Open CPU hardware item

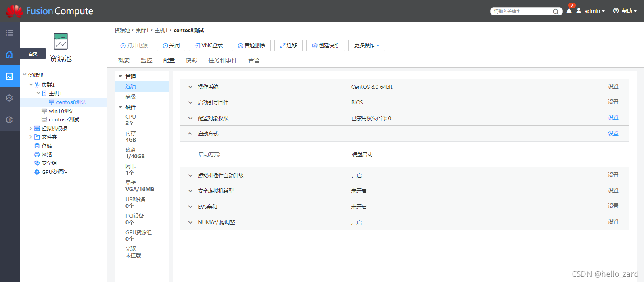(131, 120)
